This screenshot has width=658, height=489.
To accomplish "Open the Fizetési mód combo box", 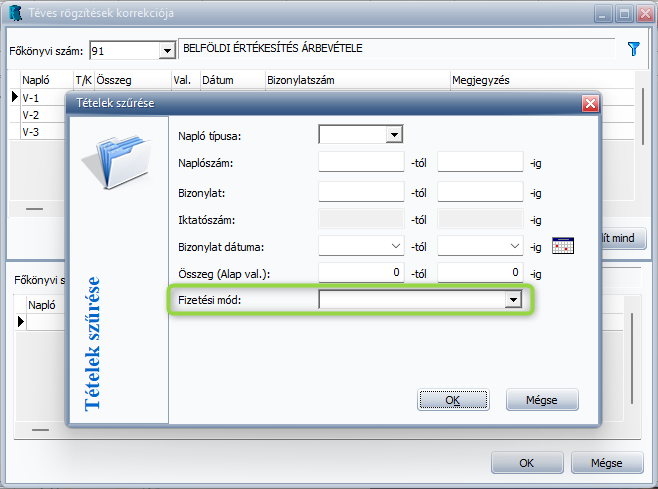I will tap(420, 300).
